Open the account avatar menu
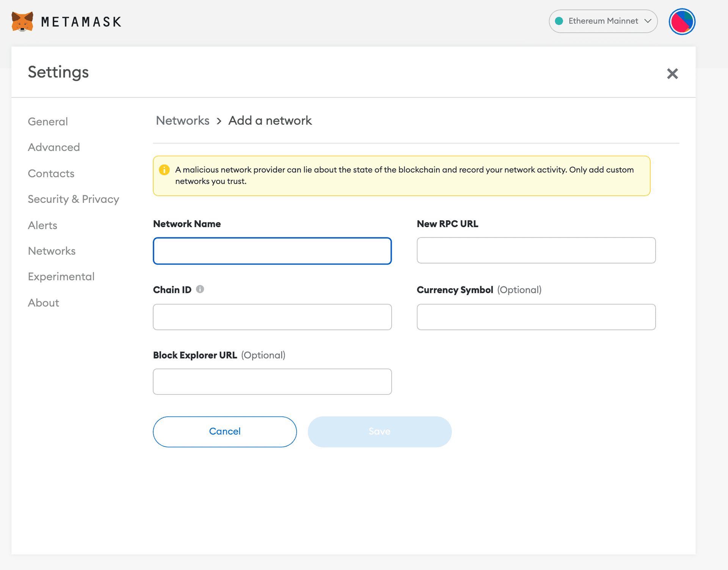The image size is (728, 570). 681,21
